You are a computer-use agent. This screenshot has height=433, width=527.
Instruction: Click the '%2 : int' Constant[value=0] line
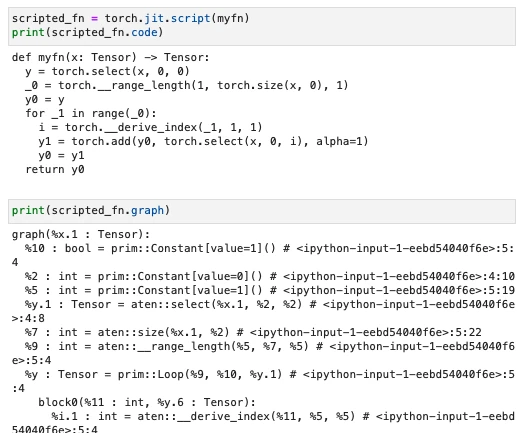270,276
